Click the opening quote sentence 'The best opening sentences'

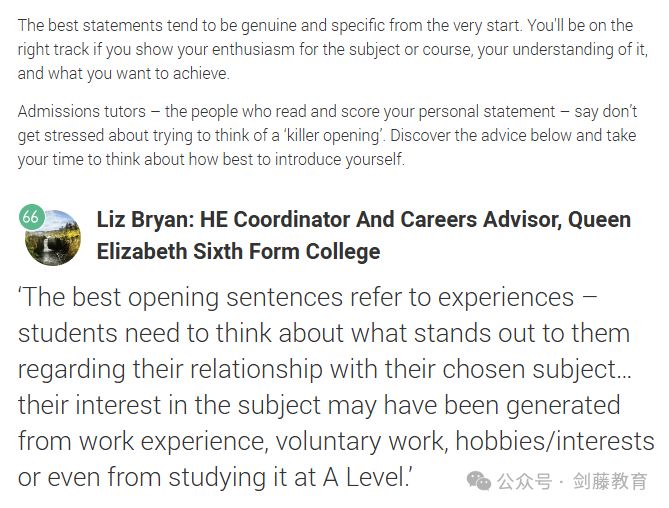pyautogui.click(x=180, y=297)
